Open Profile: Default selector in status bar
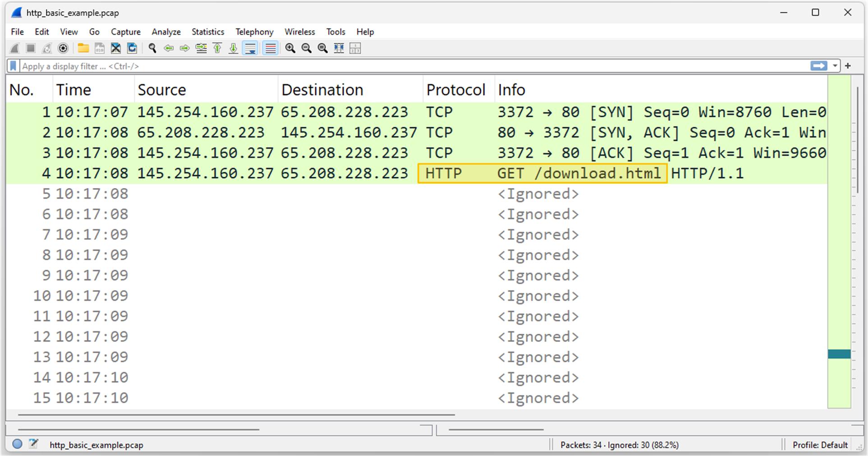This screenshot has height=456, width=868. 820,445
